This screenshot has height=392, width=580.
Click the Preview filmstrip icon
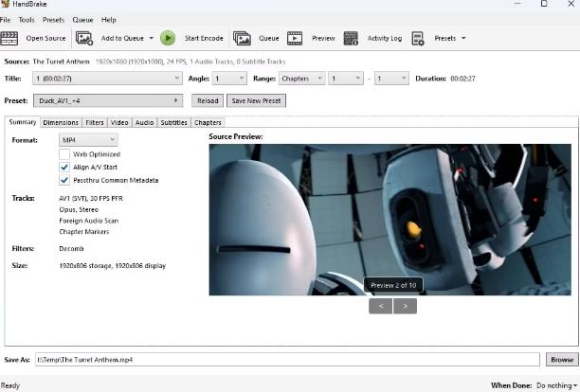click(x=295, y=39)
